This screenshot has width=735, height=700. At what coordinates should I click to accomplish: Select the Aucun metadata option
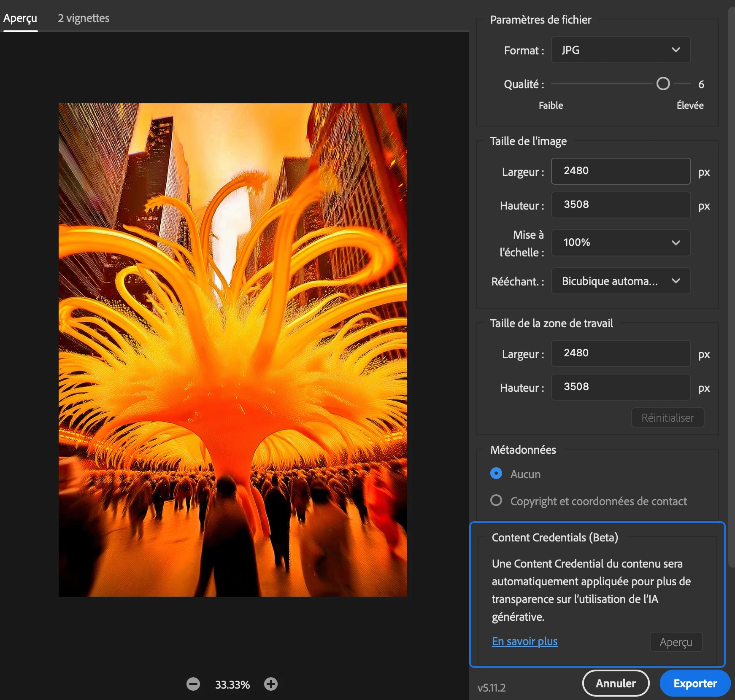(496, 474)
